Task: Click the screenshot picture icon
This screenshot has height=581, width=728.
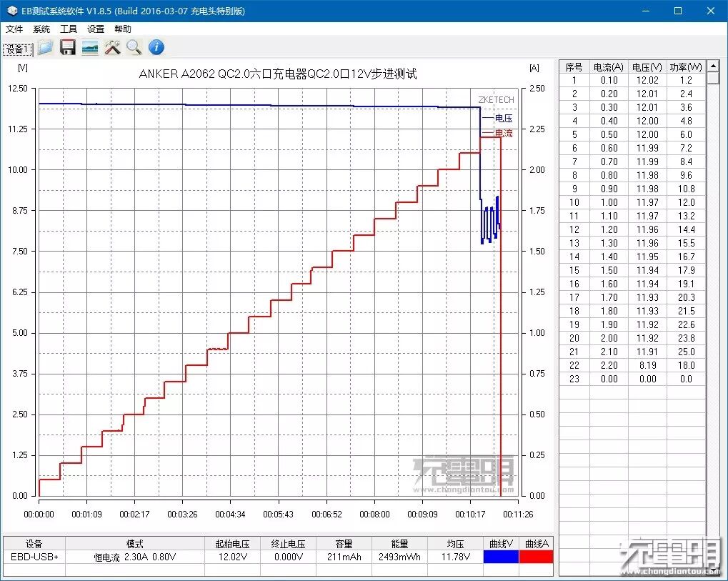Action: tap(90, 47)
